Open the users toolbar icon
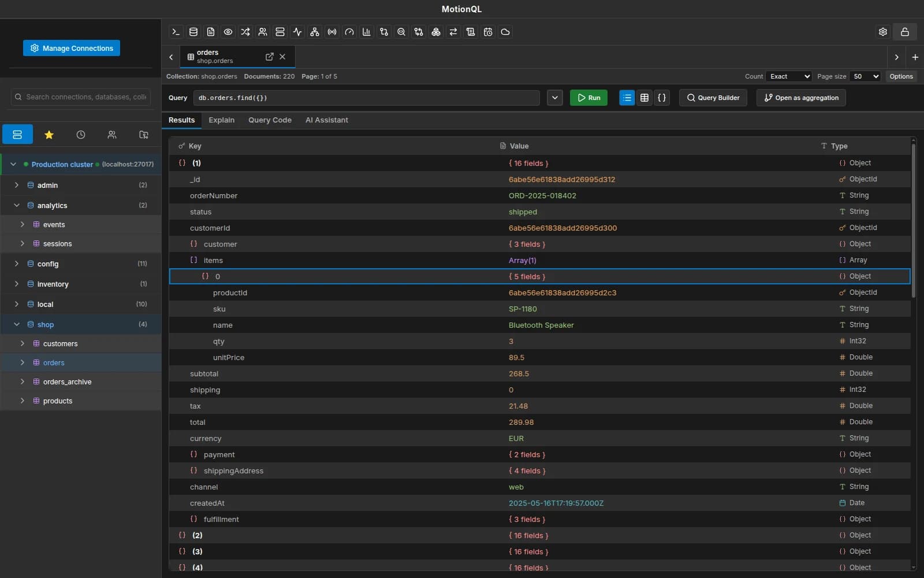 [x=263, y=32]
